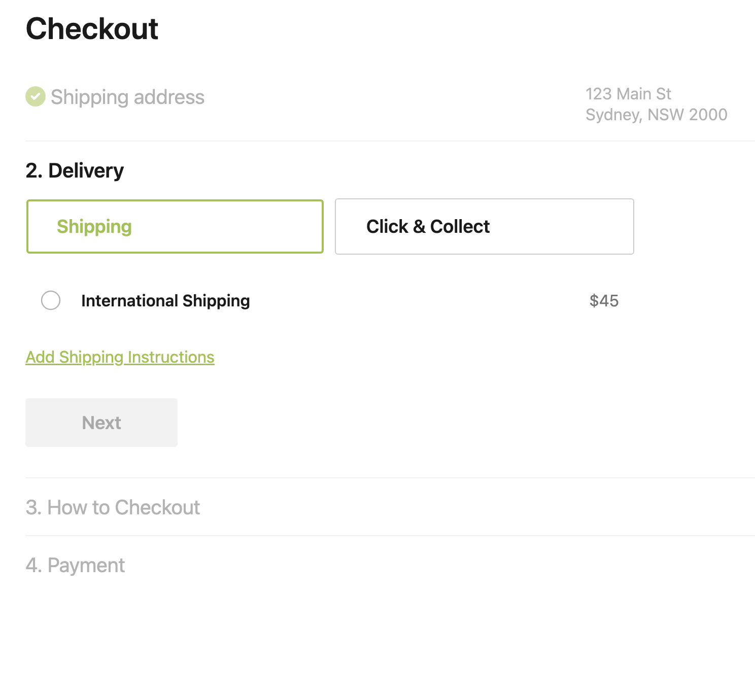Switch to the Click & Collect tab
This screenshot has height=700, width=755.
pyautogui.click(x=484, y=226)
